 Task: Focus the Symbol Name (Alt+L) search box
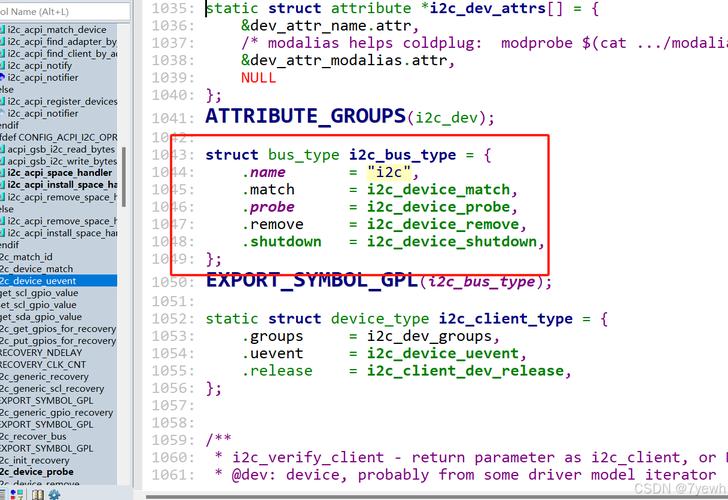tap(65, 11)
